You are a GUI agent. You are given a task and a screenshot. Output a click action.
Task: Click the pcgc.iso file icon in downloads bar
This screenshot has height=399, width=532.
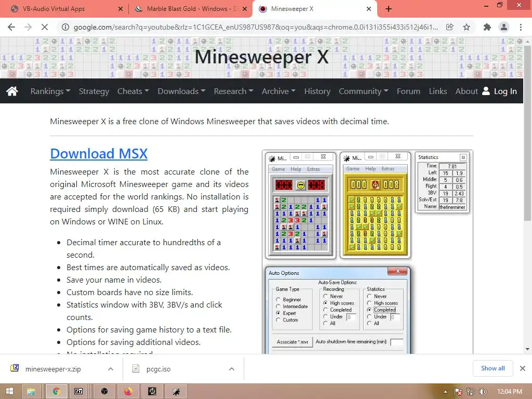[x=136, y=369]
